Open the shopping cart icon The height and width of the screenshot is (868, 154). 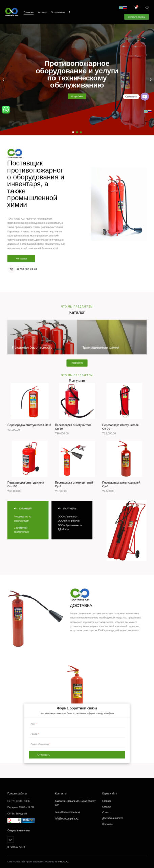click(136, 7)
